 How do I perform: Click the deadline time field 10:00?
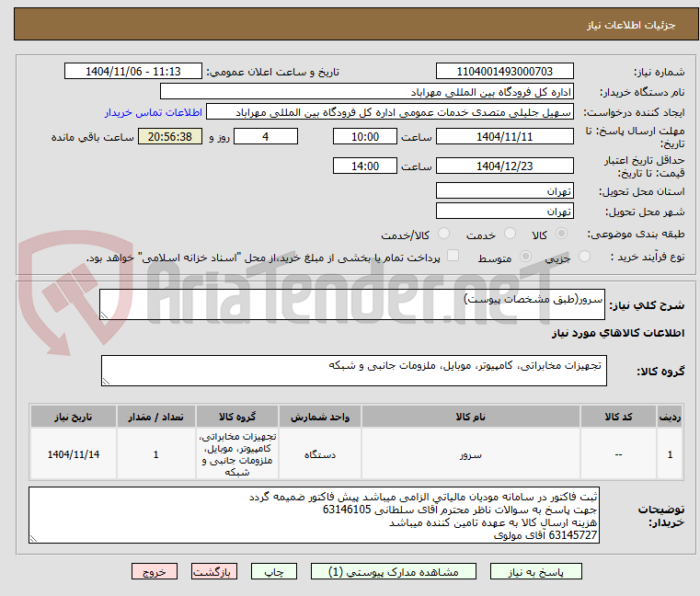tap(365, 136)
